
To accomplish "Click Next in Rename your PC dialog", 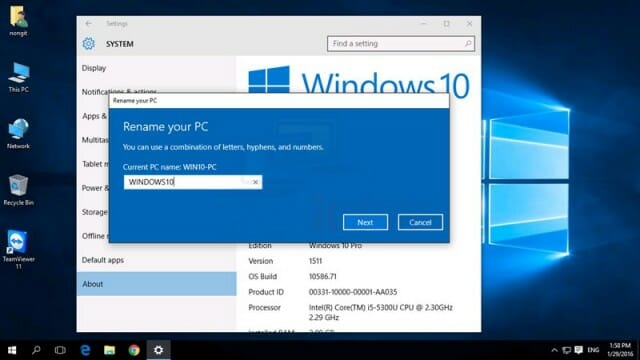I will pos(365,222).
